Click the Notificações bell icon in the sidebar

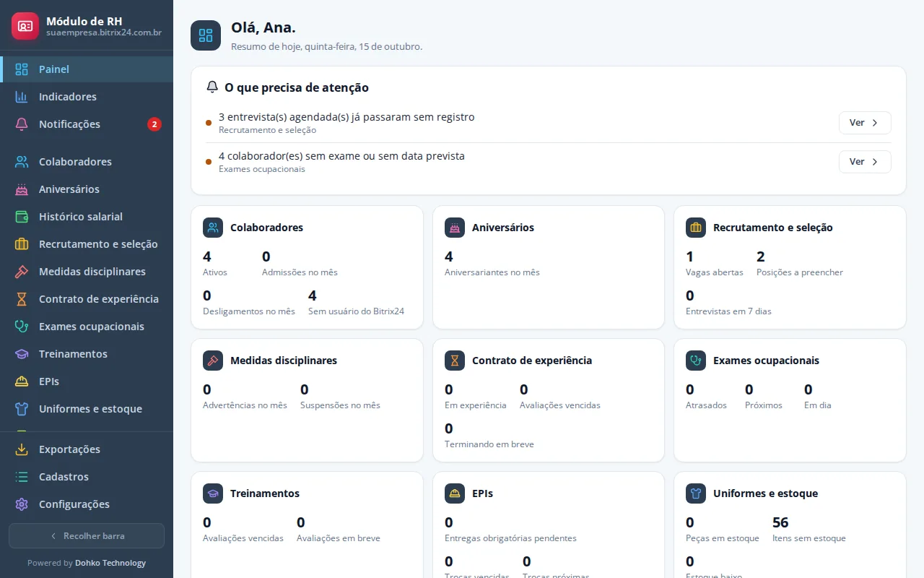[x=22, y=124]
